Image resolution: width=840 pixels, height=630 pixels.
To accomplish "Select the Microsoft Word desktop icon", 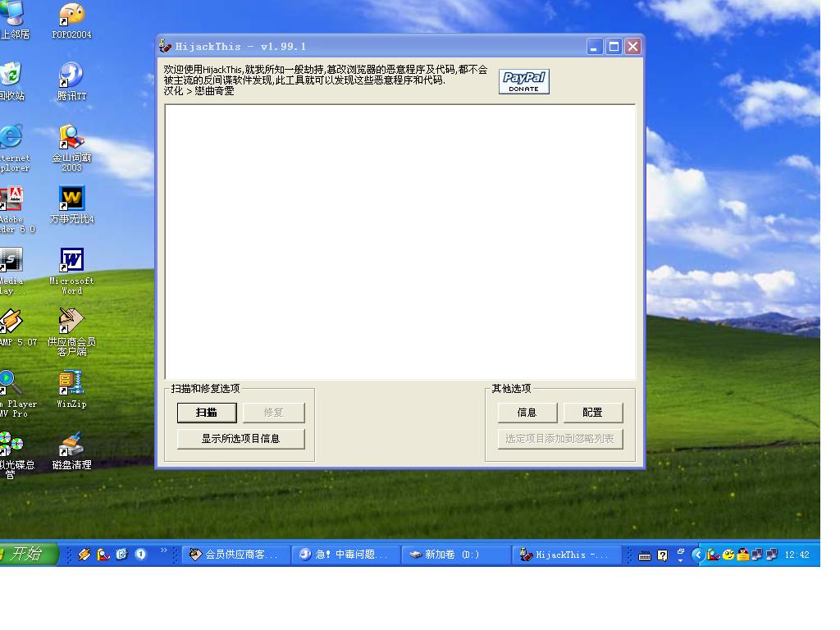I will [72, 271].
